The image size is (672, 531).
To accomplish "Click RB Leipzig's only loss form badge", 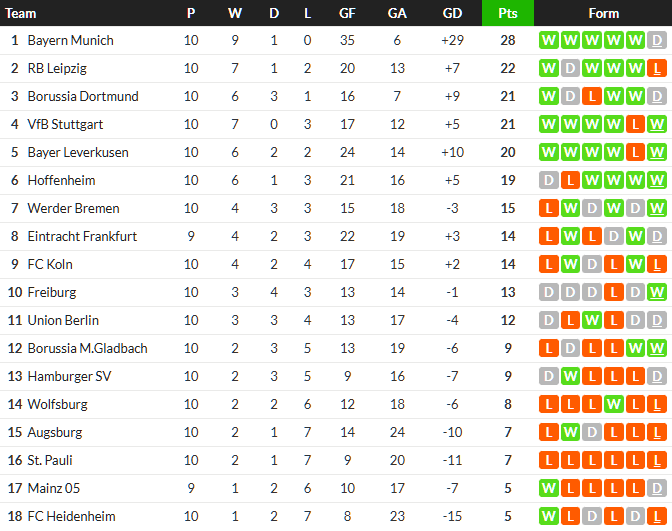I will [656, 68].
